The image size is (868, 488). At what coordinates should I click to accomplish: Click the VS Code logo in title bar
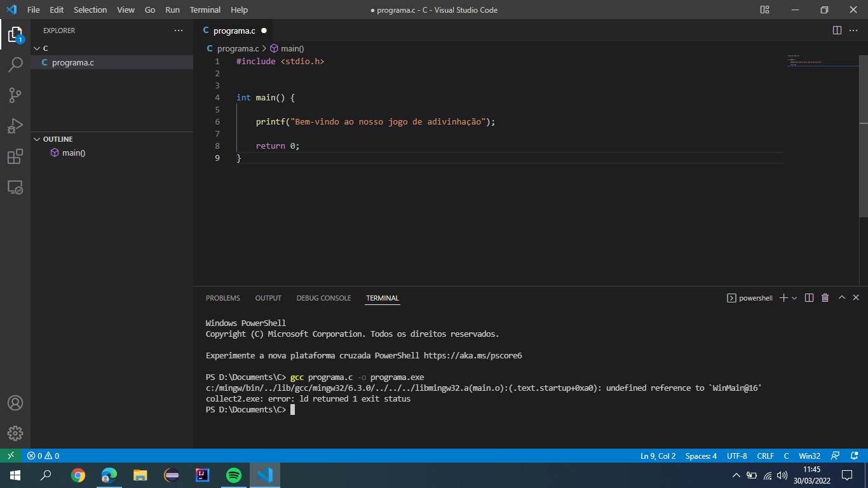11,10
